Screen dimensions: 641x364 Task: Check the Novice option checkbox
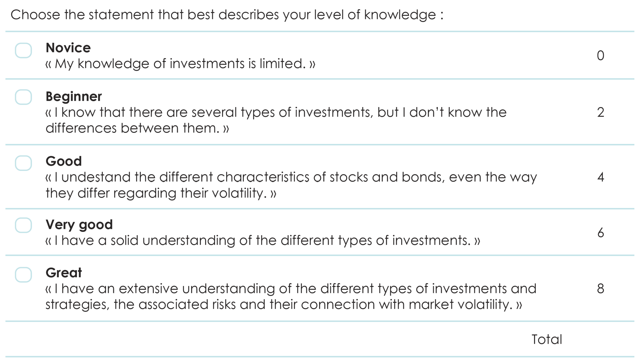tap(23, 50)
